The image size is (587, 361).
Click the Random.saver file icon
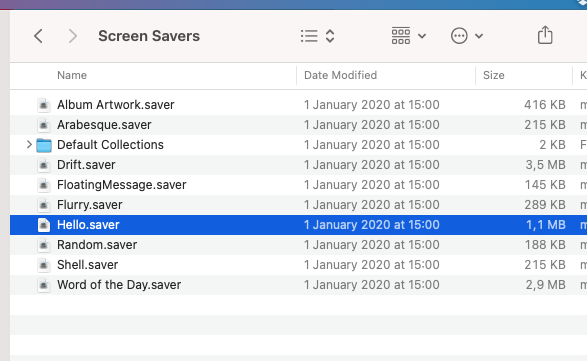tap(44, 245)
